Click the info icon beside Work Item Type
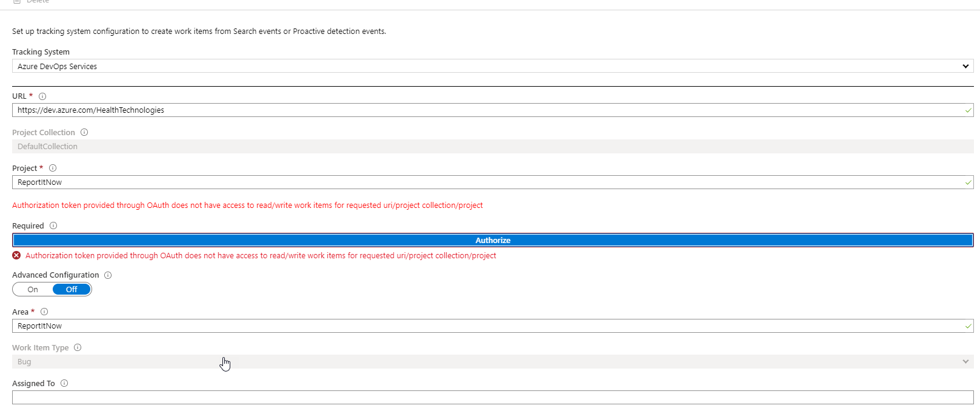 (78, 347)
